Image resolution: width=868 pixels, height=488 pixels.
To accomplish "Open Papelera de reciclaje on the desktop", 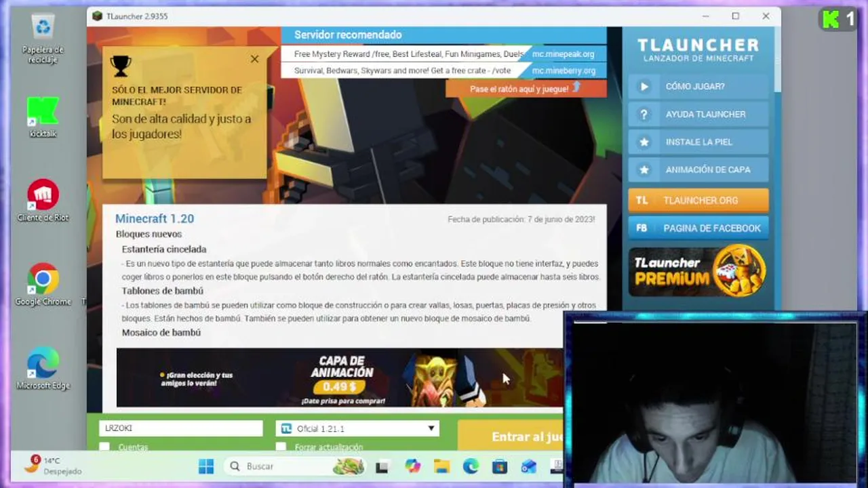I will point(43,37).
